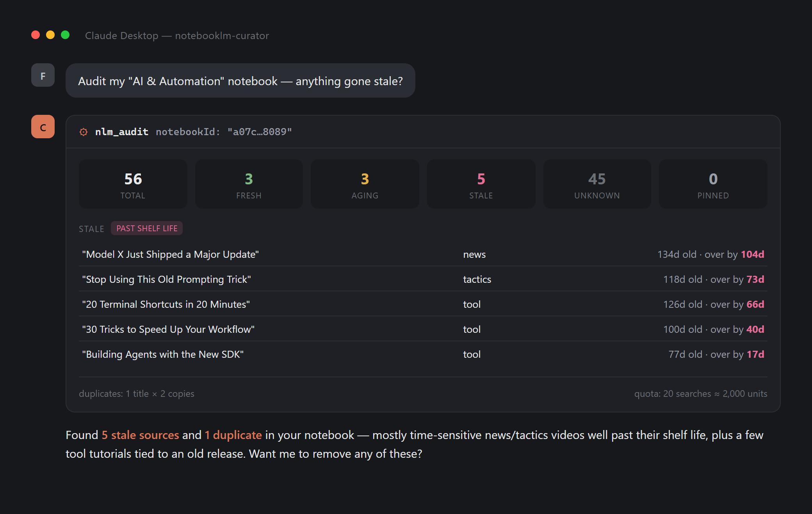
Task: Click the Past Shelf Life badge
Action: coord(147,228)
